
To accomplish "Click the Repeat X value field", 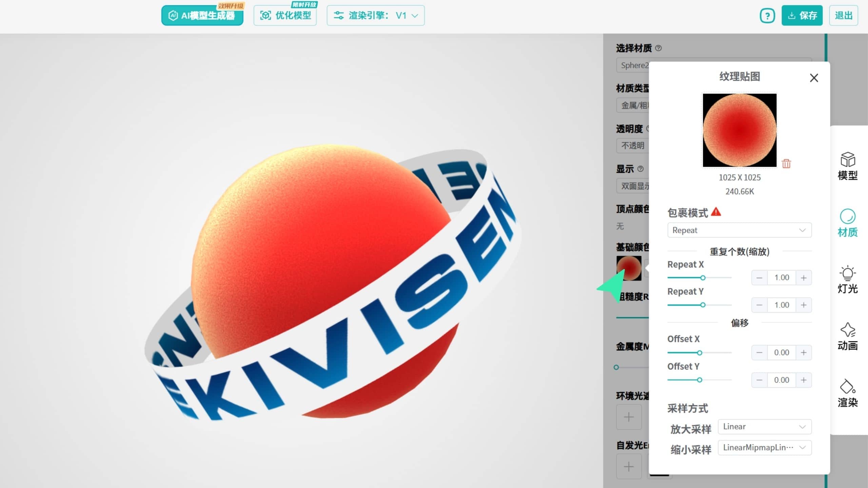I will [x=782, y=278].
